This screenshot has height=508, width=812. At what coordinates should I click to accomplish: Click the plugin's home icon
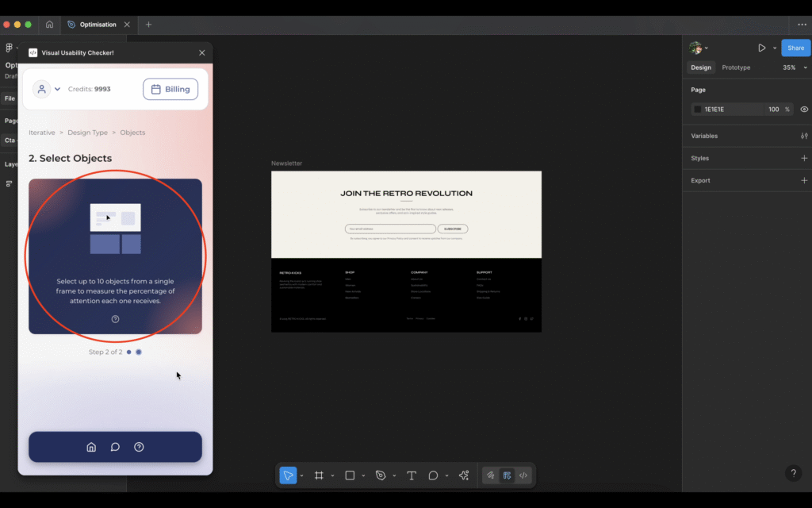pyautogui.click(x=91, y=447)
